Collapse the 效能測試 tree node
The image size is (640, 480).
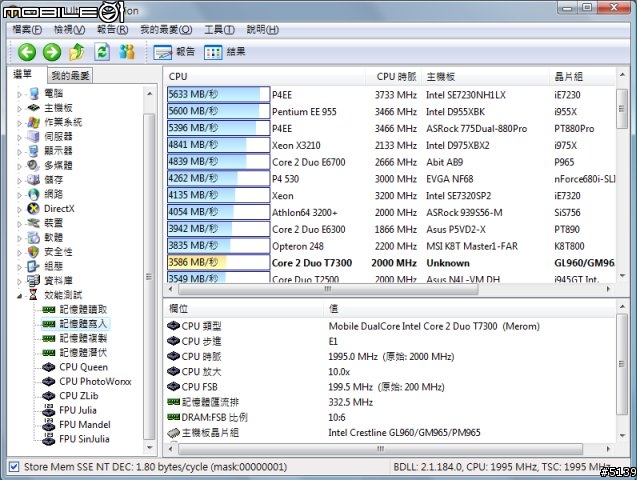point(19,296)
